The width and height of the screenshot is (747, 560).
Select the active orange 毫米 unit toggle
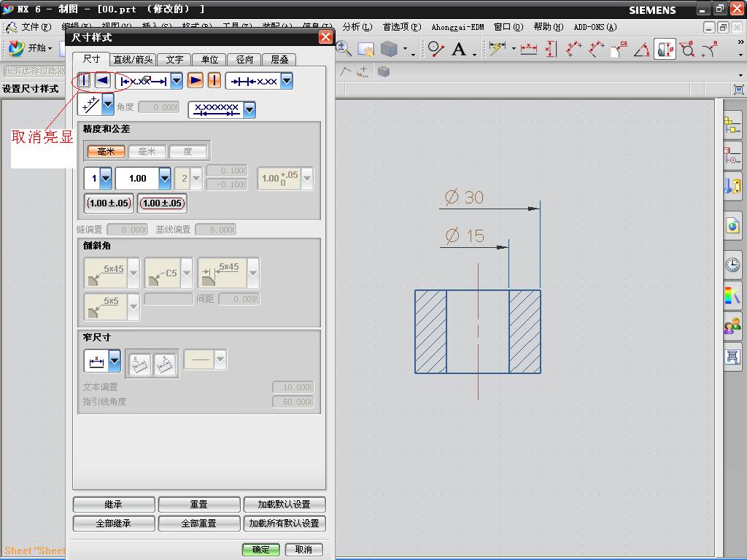click(x=107, y=152)
